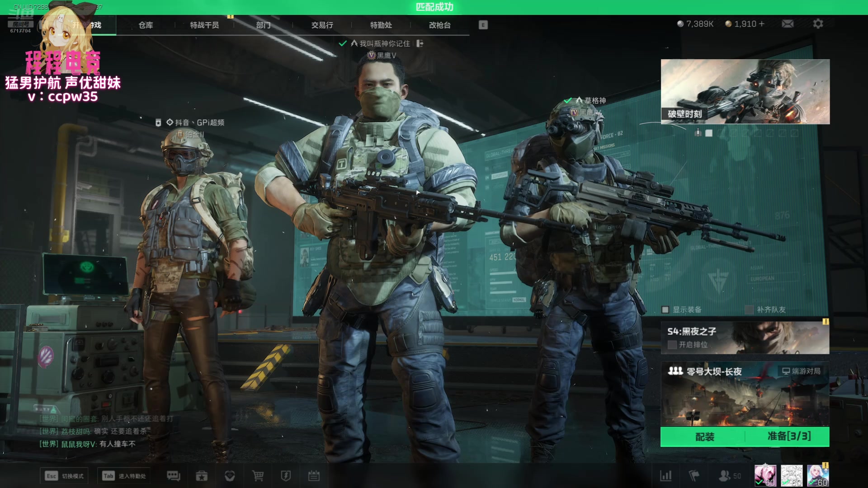The height and width of the screenshot is (488, 868).
Task: Click the monitor icon beside 端游对局
Action: 786,371
